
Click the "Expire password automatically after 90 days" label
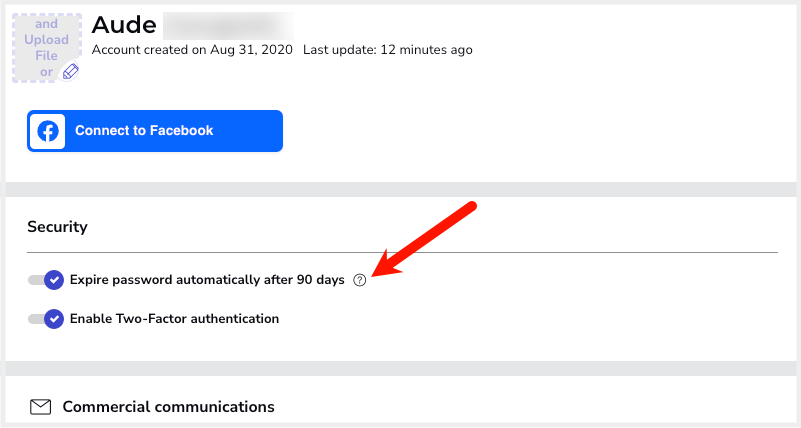(x=206, y=280)
